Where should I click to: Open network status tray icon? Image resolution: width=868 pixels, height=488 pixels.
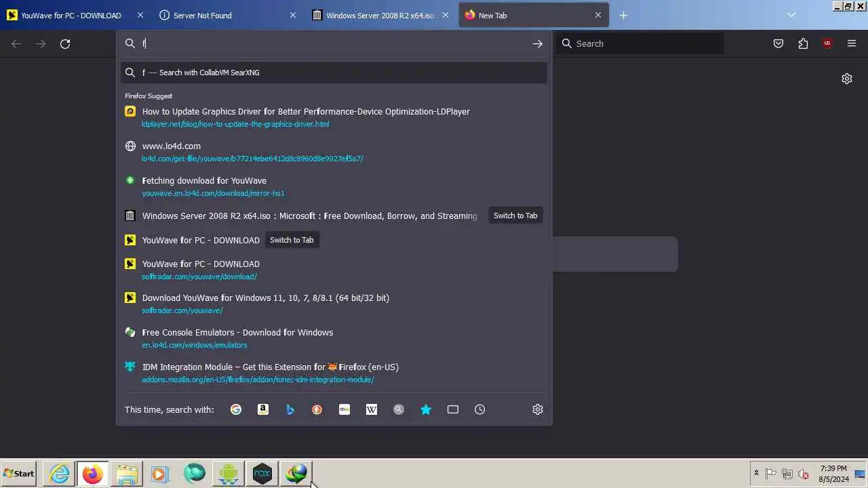point(787,474)
